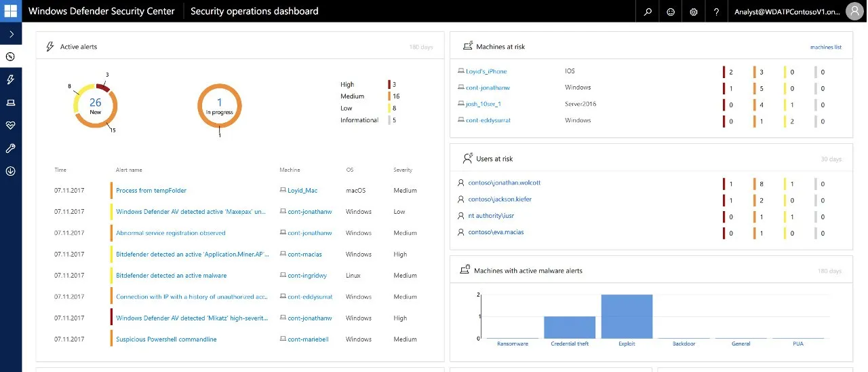
Task: Open the dashboard gauge icon in sidebar
Action: pos(11,57)
